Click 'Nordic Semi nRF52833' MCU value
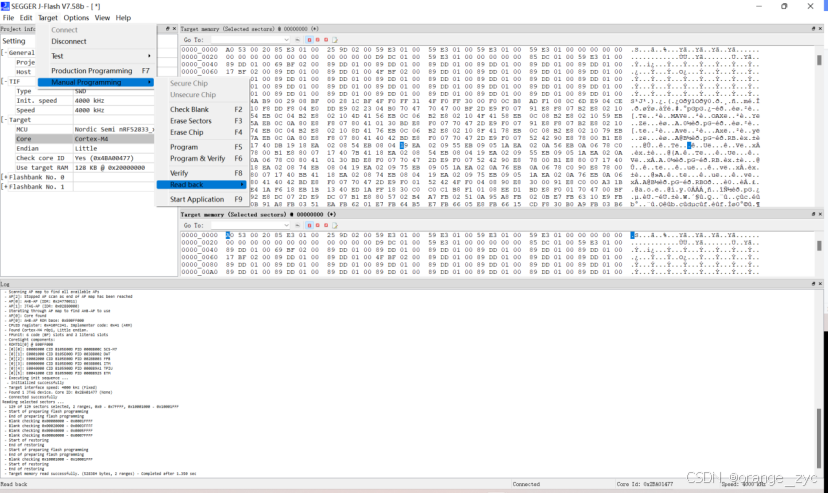The image size is (829, 493). (x=114, y=130)
